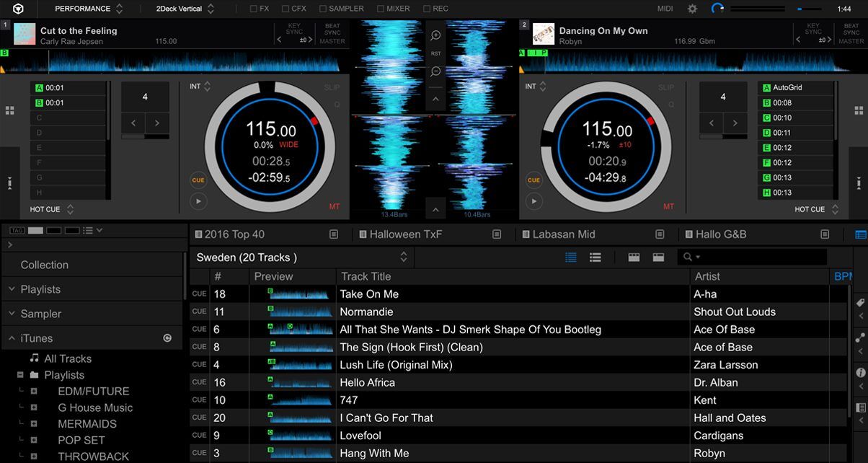Click the single-panel layout icon
Viewport: 868px width, 463px height.
pos(658,257)
